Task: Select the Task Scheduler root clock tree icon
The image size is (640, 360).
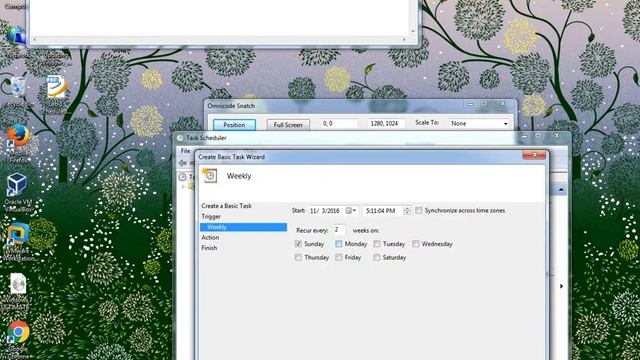Action: [182, 177]
